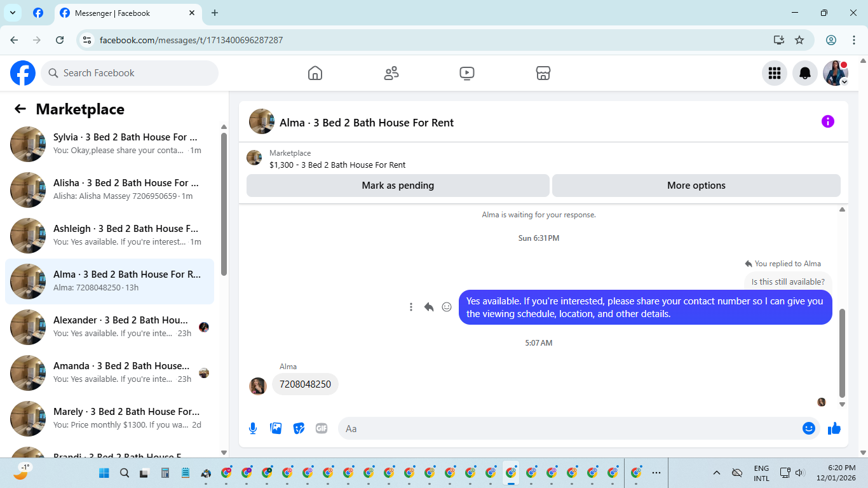
Task: Open the Facebook menu grid icon
Action: 774,73
